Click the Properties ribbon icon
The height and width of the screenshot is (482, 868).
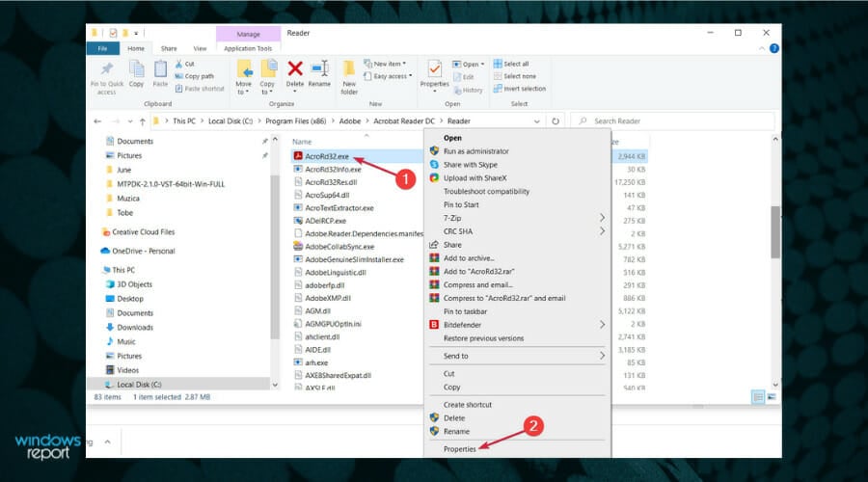tap(435, 70)
